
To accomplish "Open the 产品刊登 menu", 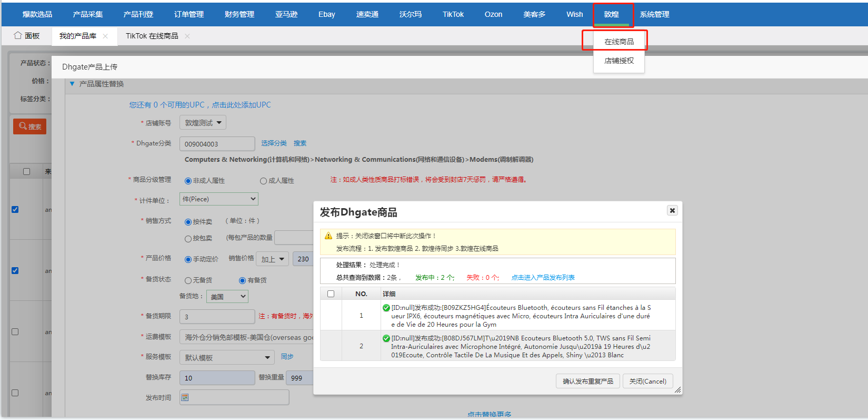I will point(138,14).
